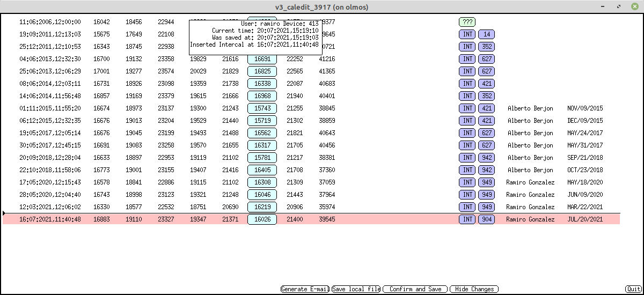Confirm and Save the changes

click(x=415, y=289)
